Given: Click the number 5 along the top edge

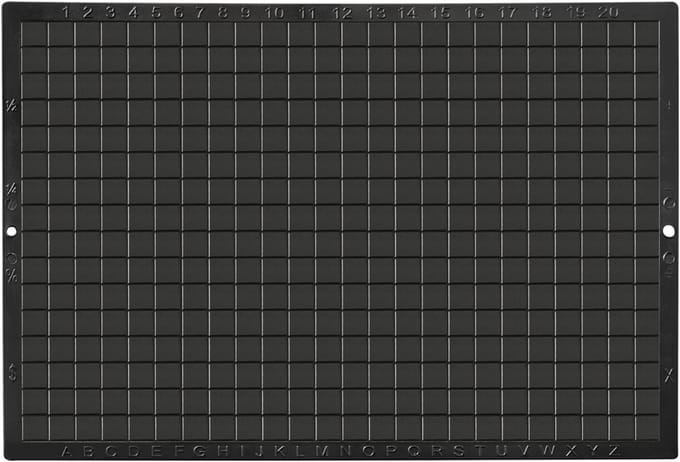Looking at the screenshot, I should point(156,12).
